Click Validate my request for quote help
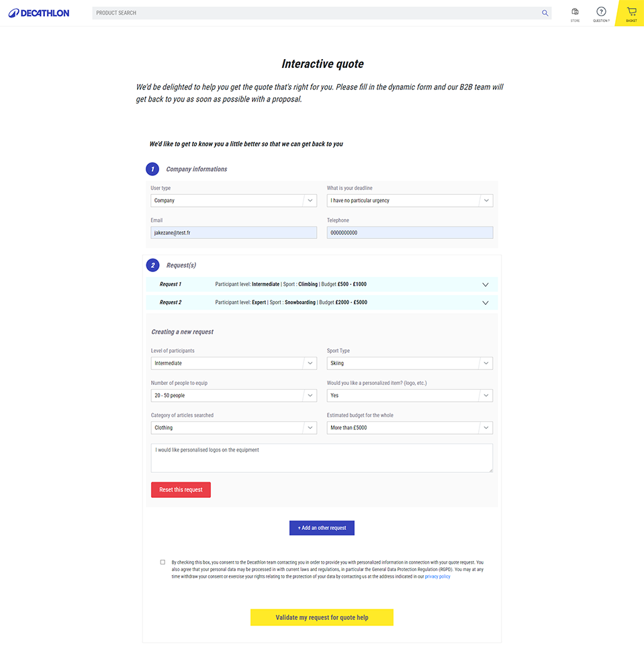The image size is (644, 651). 322,617
